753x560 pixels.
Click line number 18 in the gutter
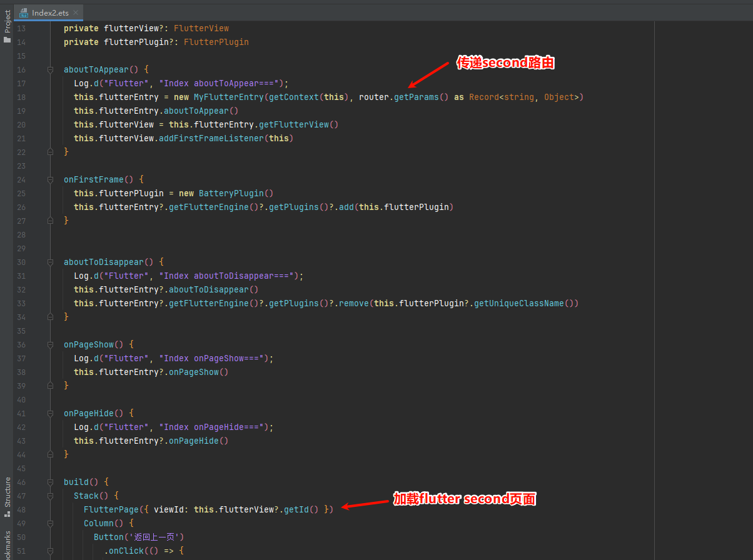point(21,97)
